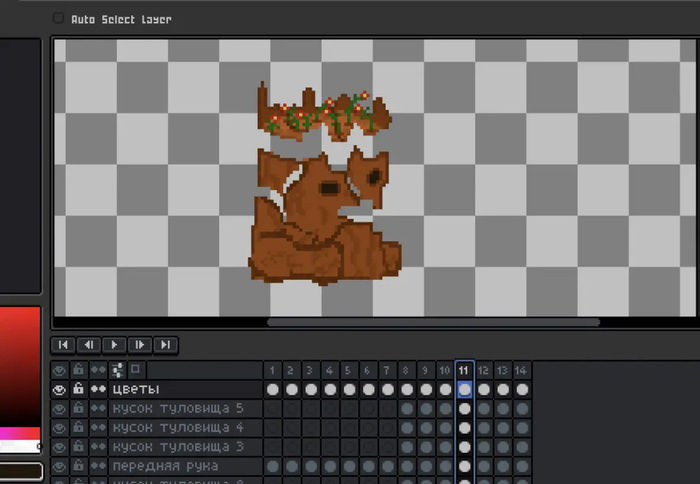Toggle visibility of кусок туловища 5 layer
The height and width of the screenshot is (484, 700).
(x=59, y=409)
